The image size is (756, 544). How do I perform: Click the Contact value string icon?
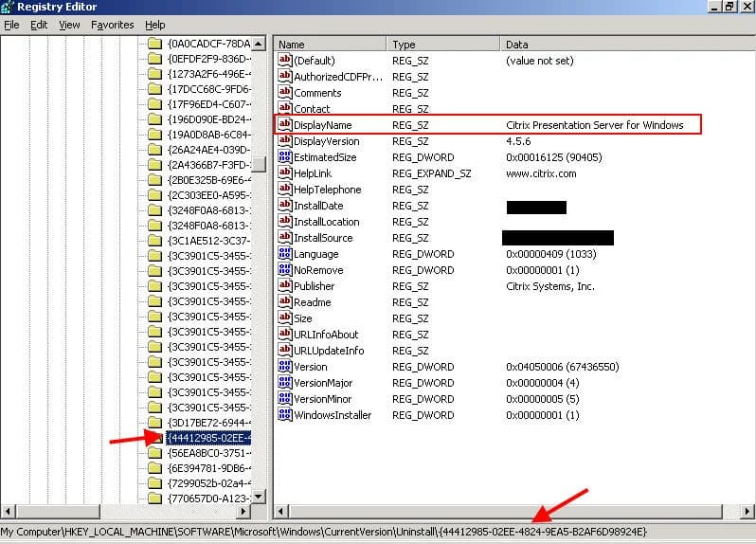(285, 108)
